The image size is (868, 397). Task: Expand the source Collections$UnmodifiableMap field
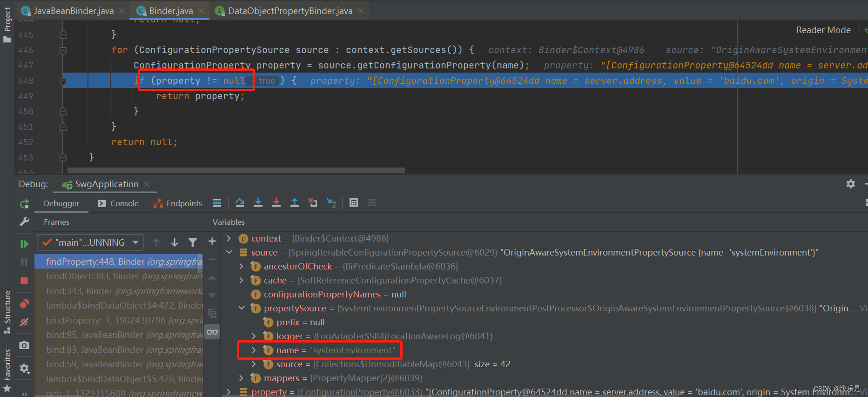point(254,364)
